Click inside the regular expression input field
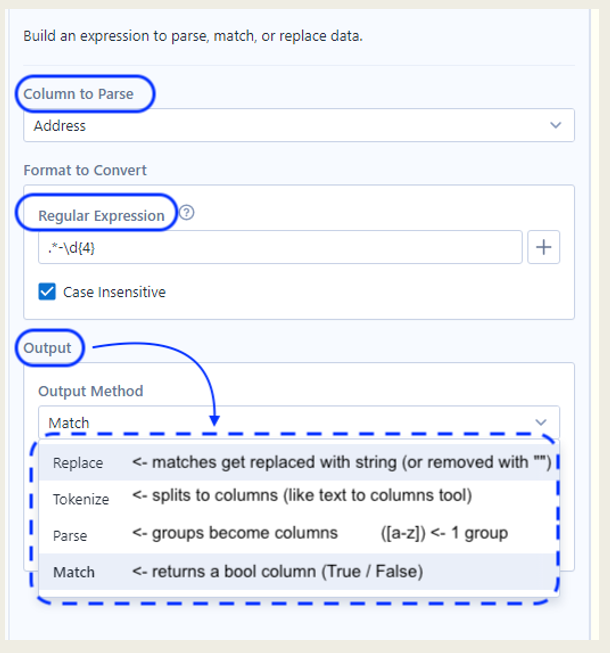Image resolution: width=610 pixels, height=653 pixels. 280,248
